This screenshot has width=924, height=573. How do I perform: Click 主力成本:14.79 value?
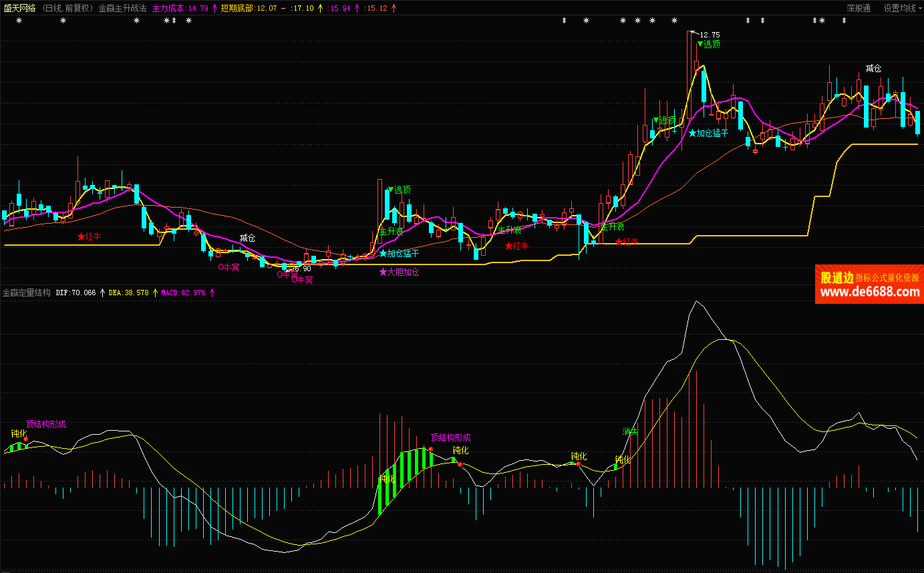[180, 8]
